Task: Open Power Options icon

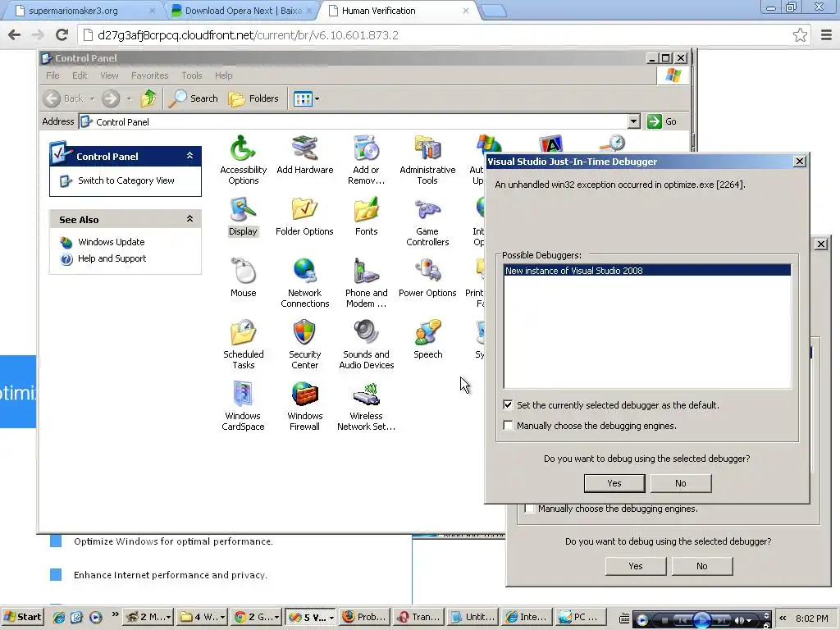Action: pos(427,278)
